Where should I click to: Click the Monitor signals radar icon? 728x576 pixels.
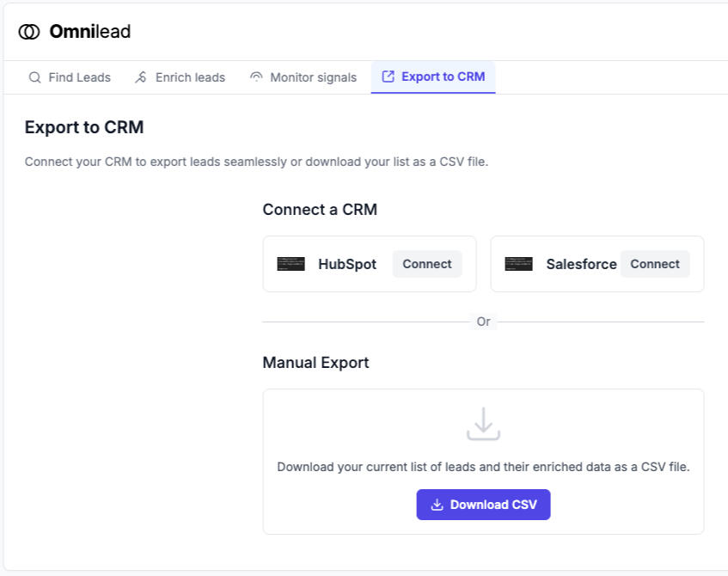[x=256, y=77]
